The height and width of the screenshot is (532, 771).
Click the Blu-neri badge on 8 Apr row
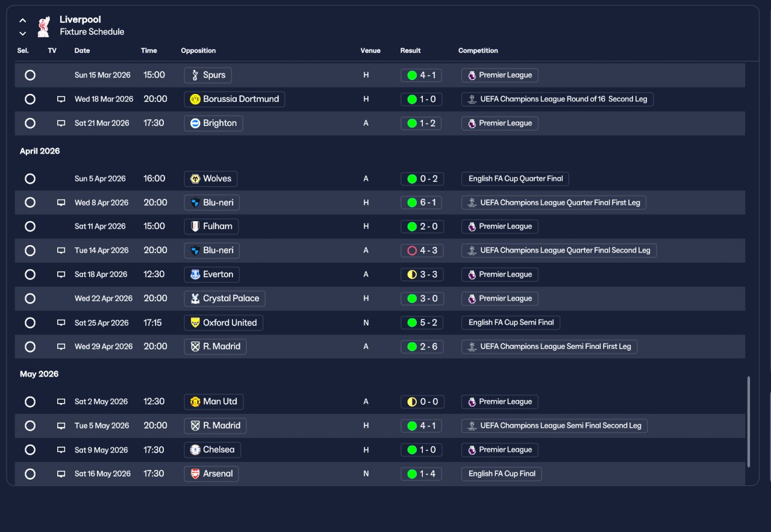[x=195, y=203]
